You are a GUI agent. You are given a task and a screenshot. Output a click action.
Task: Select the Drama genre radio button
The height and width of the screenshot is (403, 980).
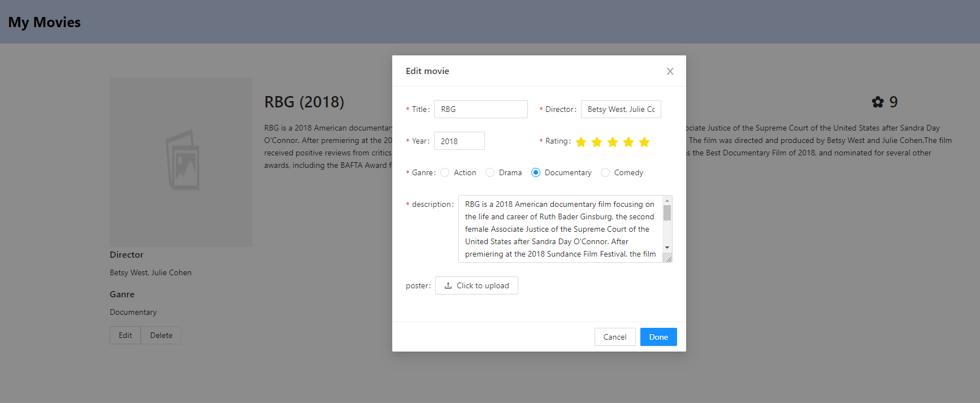(490, 172)
